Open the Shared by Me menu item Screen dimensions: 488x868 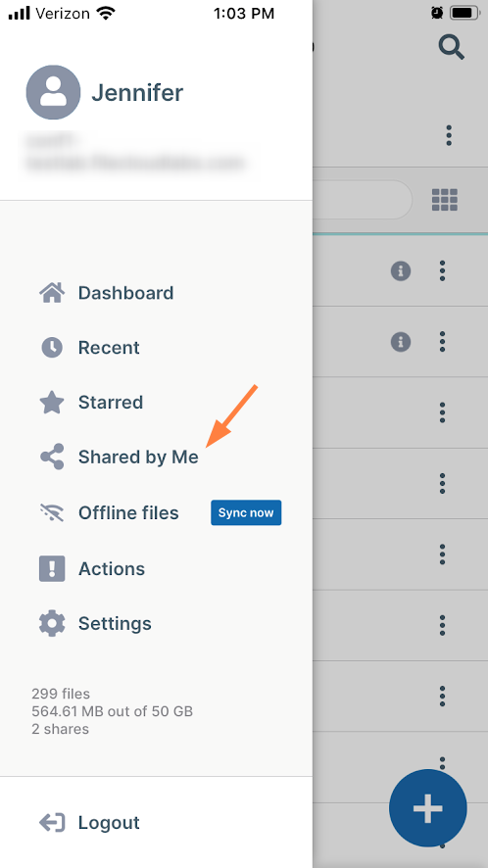tap(138, 457)
